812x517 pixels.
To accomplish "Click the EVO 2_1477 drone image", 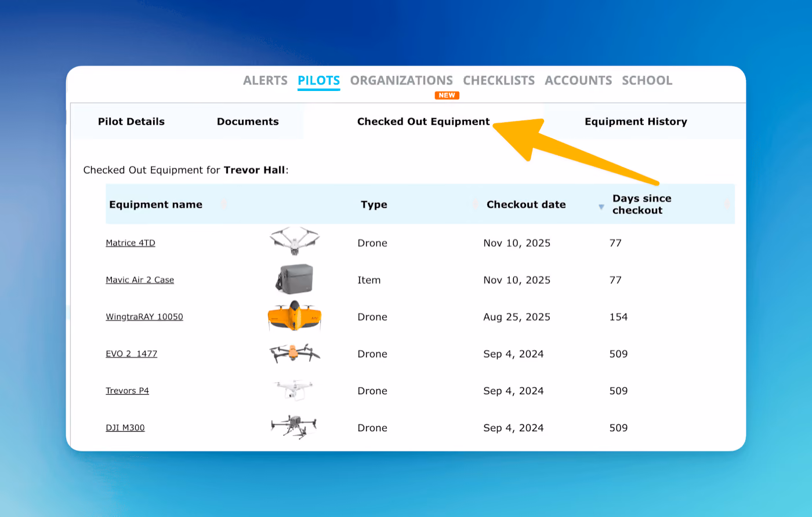I will click(x=295, y=353).
